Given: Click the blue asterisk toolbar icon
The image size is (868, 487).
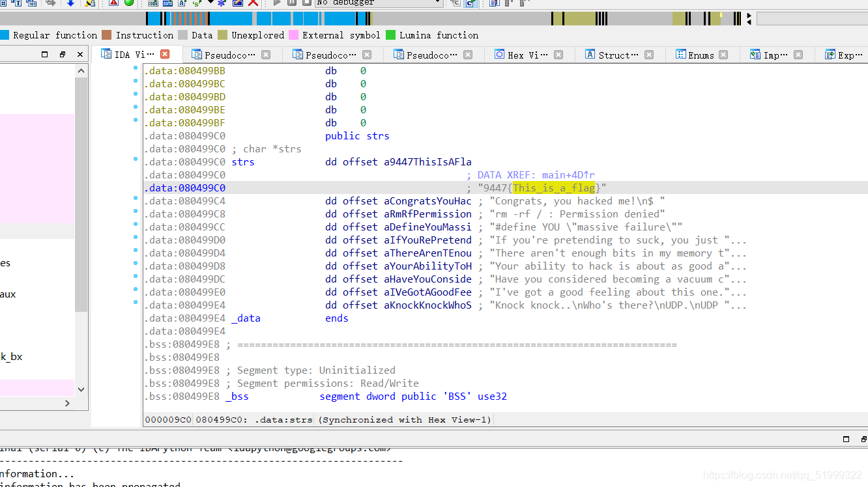Looking at the screenshot, I should (x=222, y=3).
